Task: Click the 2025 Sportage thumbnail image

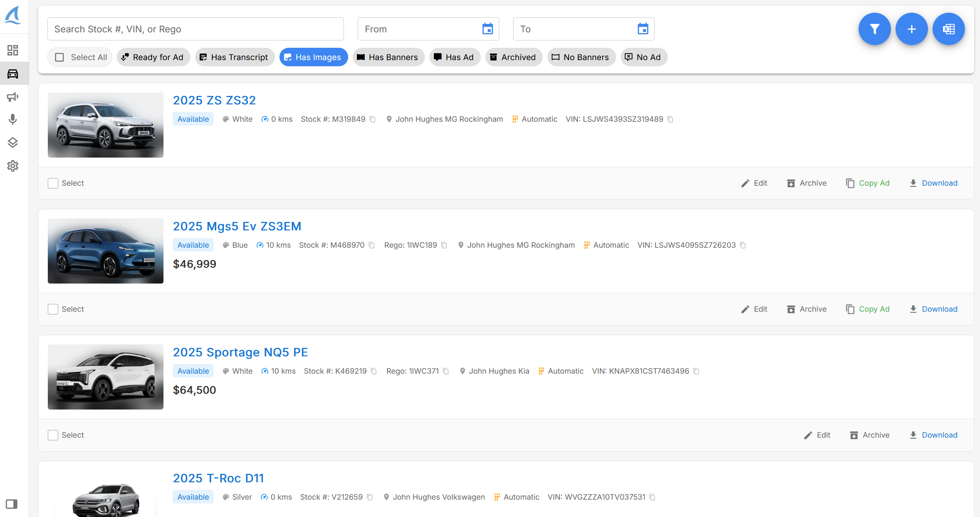Action: tap(105, 377)
